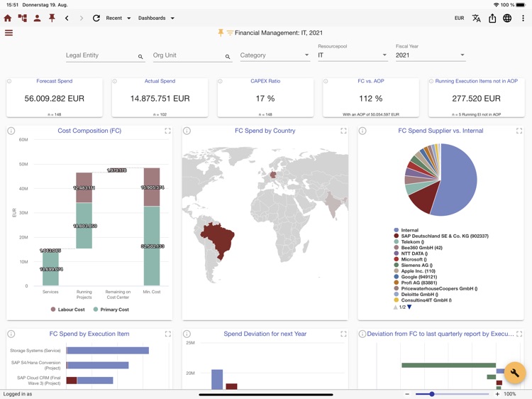This screenshot has width=532, height=399.
Task: Click the filter icon beside dashboard title
Action: [230, 33]
